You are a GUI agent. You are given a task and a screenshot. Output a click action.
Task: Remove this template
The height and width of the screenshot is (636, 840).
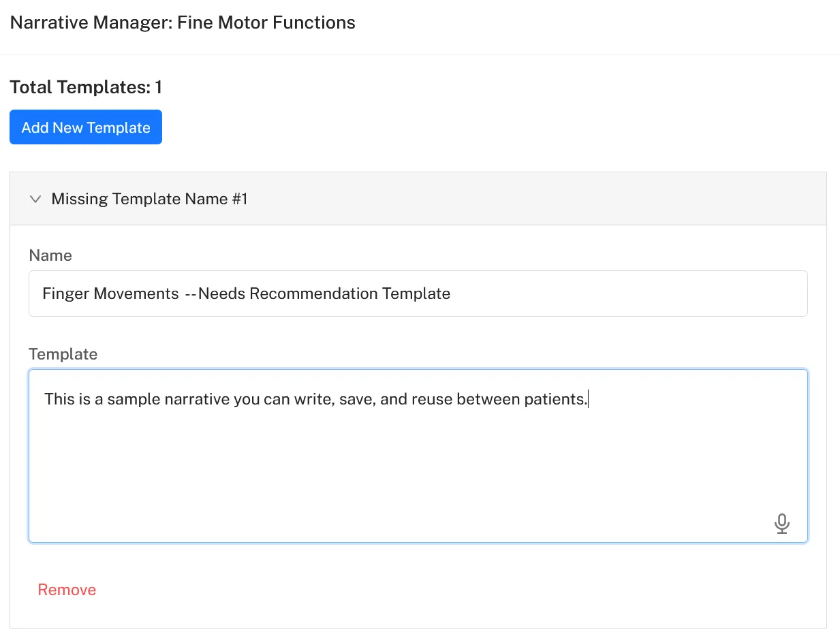(x=67, y=590)
